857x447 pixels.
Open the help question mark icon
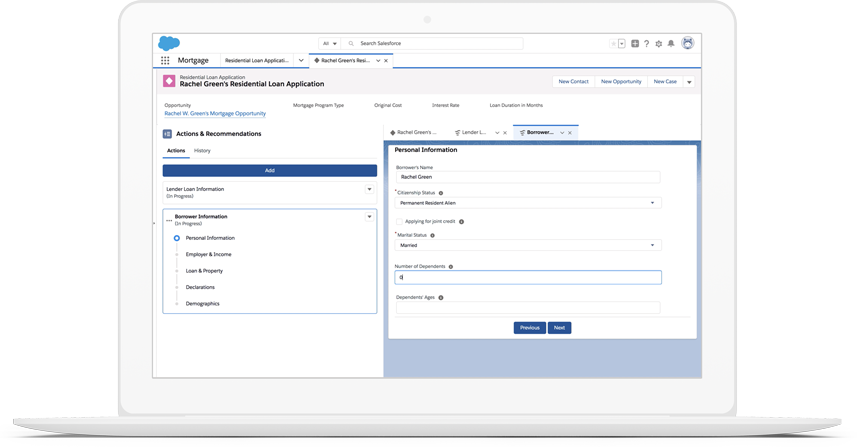(x=647, y=44)
